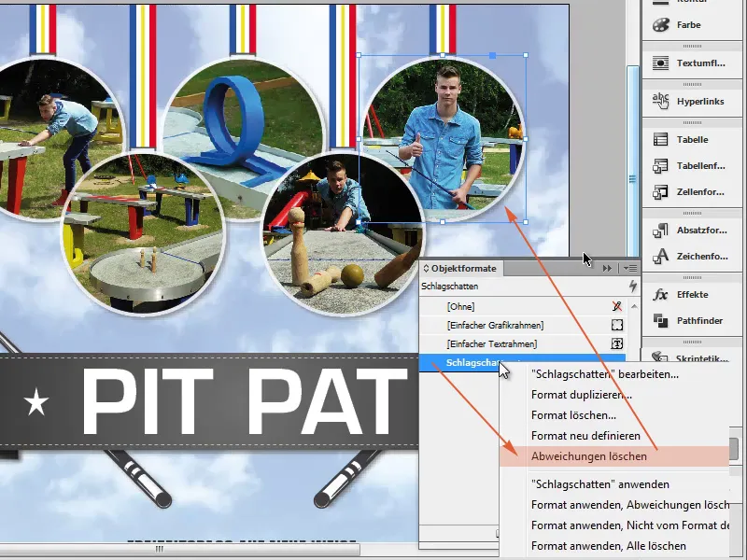Image resolution: width=747 pixels, height=560 pixels.
Task: Click the scroll up arrow in formats list
Action: pos(634,306)
